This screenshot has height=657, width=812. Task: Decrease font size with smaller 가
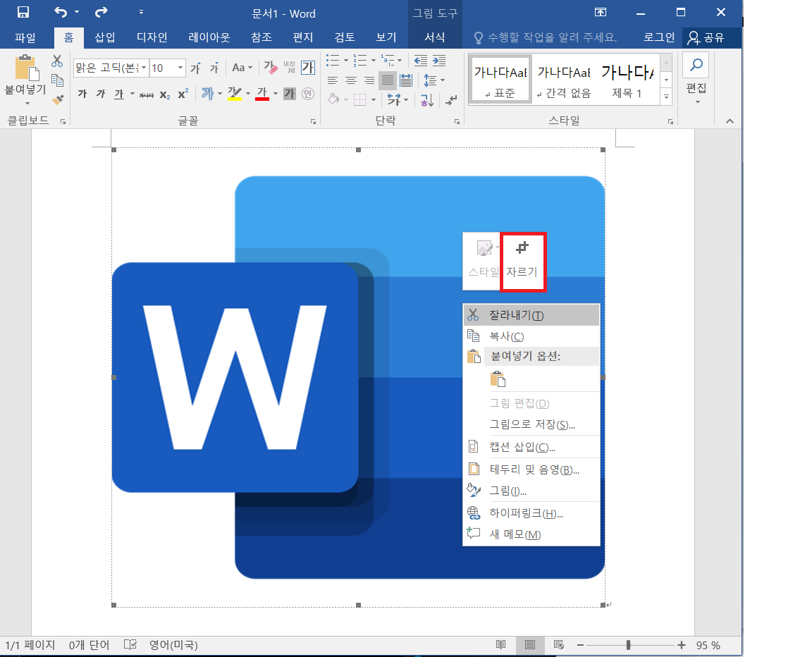pyautogui.click(x=214, y=68)
